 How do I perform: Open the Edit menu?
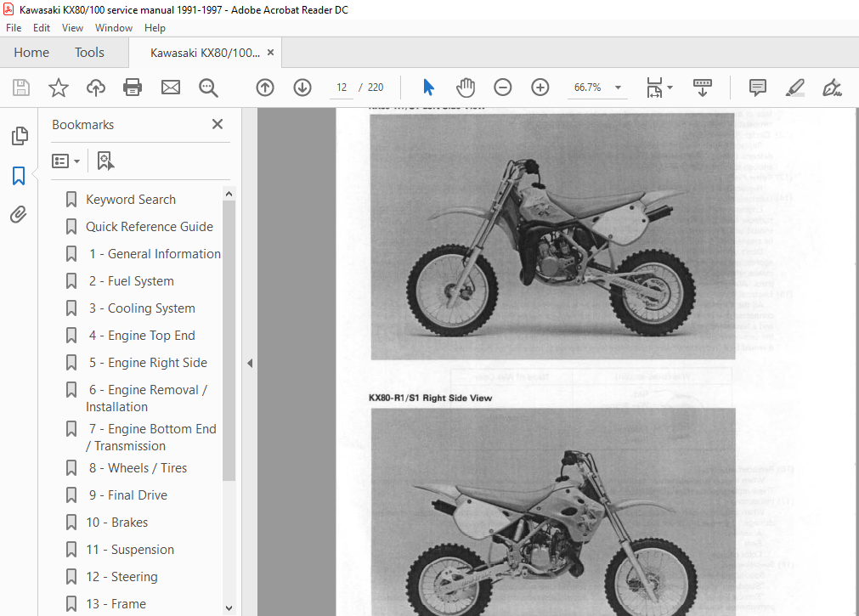(x=42, y=28)
